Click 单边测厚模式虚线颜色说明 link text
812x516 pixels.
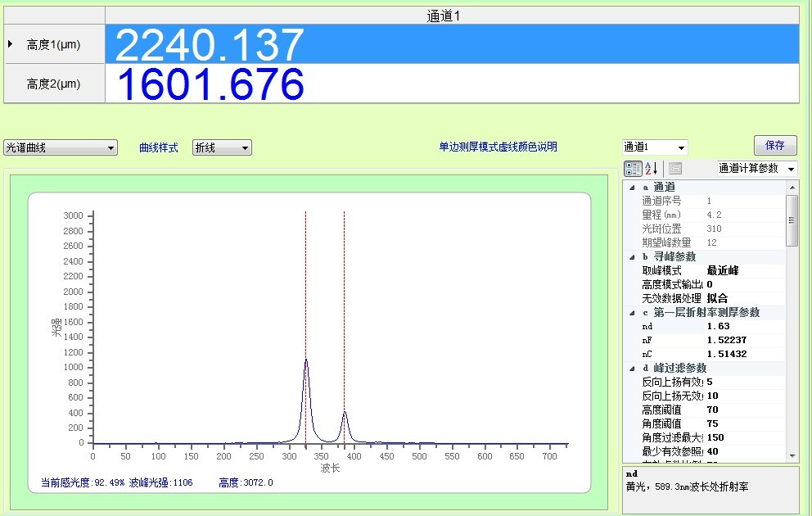(498, 147)
